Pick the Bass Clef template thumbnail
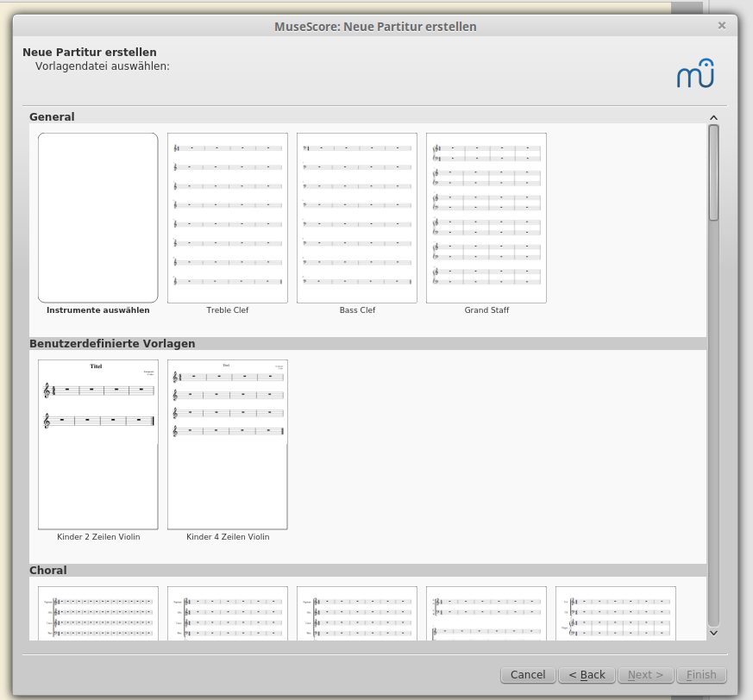The image size is (753, 700). point(357,218)
